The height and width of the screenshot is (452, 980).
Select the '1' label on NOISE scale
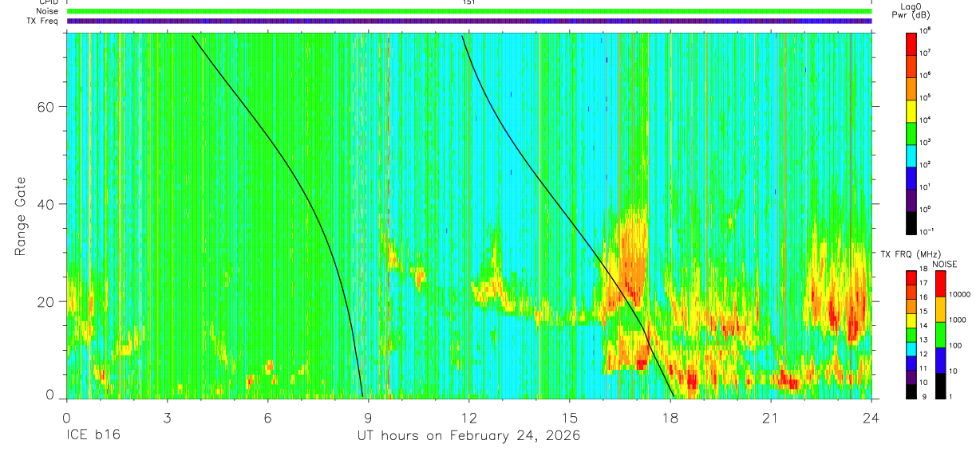[x=951, y=398]
